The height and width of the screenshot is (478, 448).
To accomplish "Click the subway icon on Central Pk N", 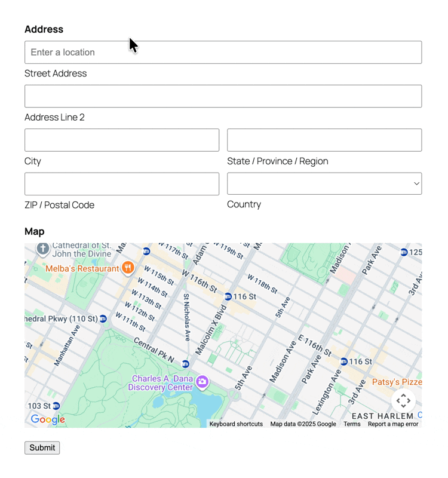I will (x=185, y=363).
